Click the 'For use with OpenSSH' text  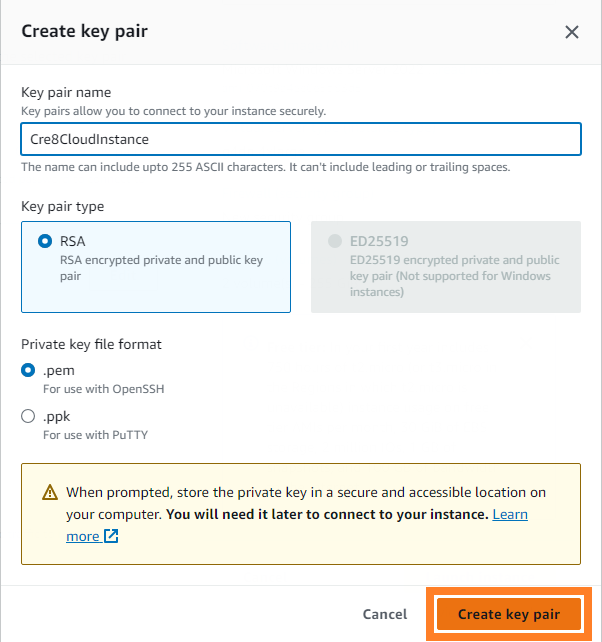(x=103, y=389)
